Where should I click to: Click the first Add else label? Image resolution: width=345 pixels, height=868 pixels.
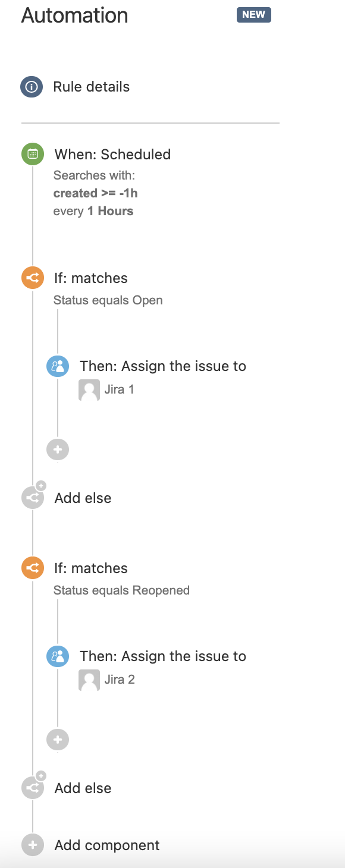pos(83,498)
